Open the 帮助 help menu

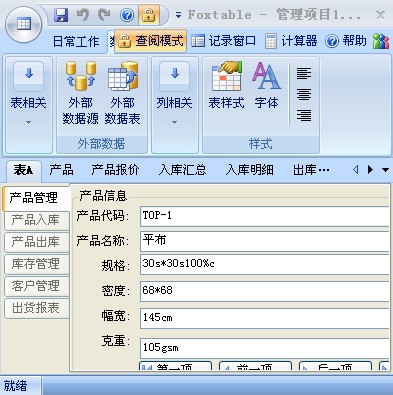(x=346, y=41)
